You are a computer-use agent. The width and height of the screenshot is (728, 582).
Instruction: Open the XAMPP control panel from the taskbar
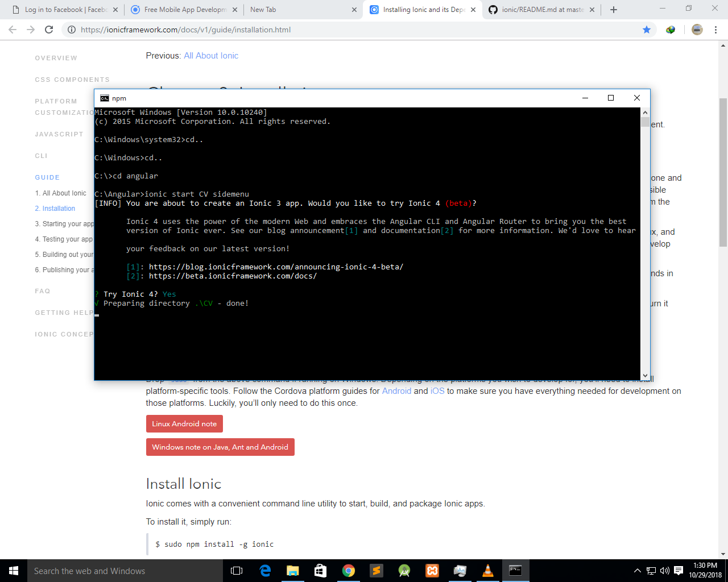click(x=432, y=571)
